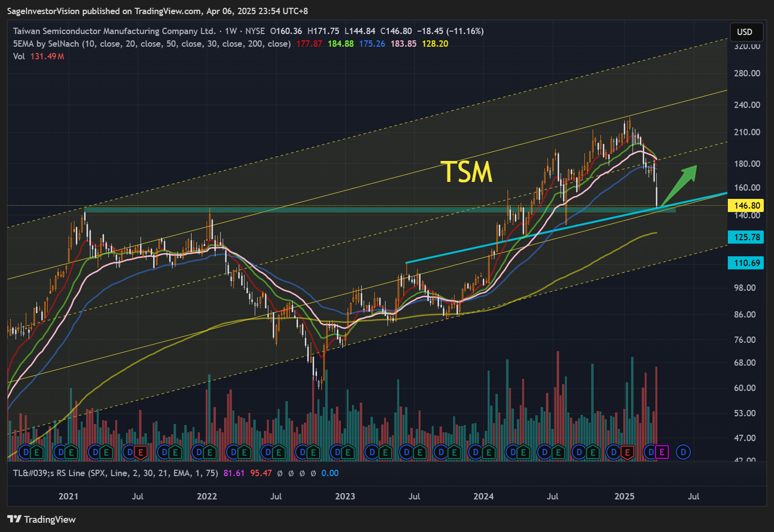Click the magenta 81.61 RS Line value
This screenshot has width=774, height=532.
234,473
